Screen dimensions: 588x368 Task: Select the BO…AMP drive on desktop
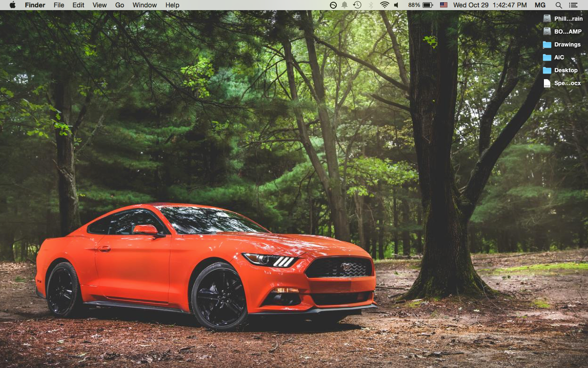562,32
